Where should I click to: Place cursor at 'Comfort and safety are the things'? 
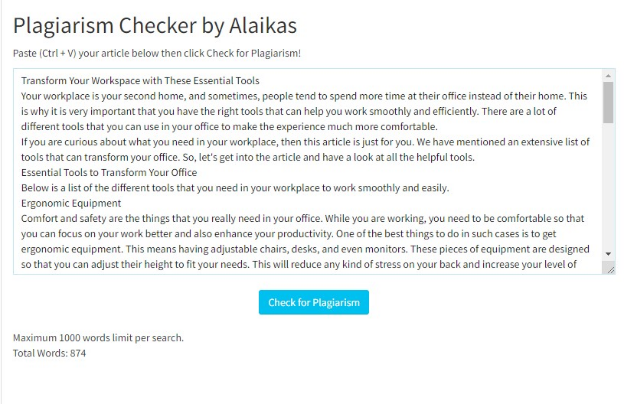tap(100, 218)
